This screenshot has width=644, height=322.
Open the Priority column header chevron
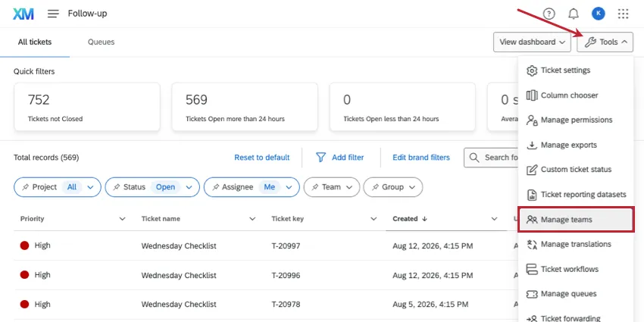point(122,219)
